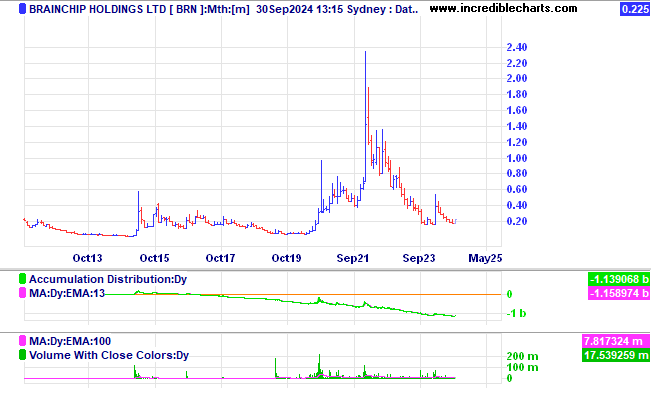The width and height of the screenshot is (651, 395).
Task: Click the Oct15 date axis label
Action: [x=154, y=258]
